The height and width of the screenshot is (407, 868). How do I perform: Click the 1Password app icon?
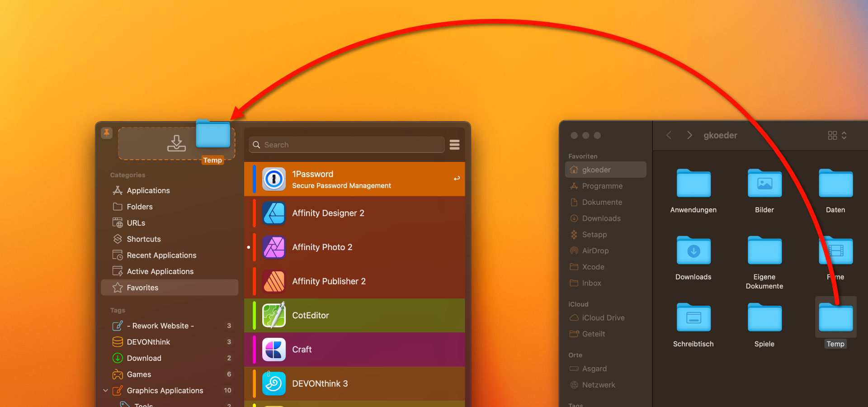click(x=274, y=179)
